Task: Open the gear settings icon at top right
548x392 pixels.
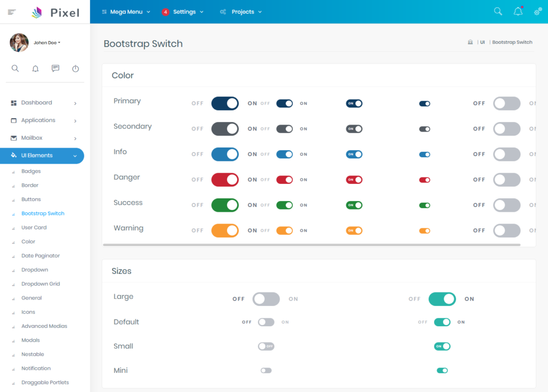Action: click(x=537, y=11)
